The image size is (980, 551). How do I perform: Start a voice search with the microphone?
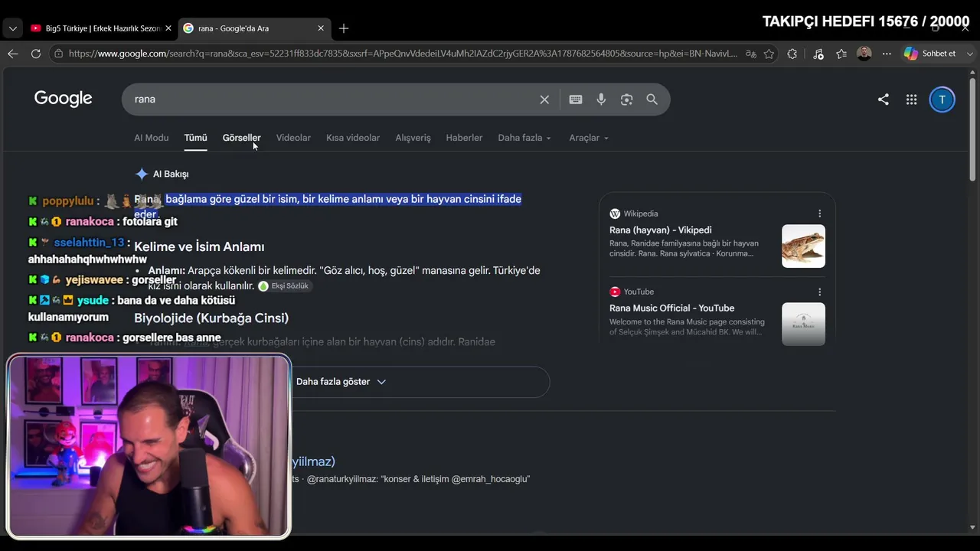pos(601,99)
